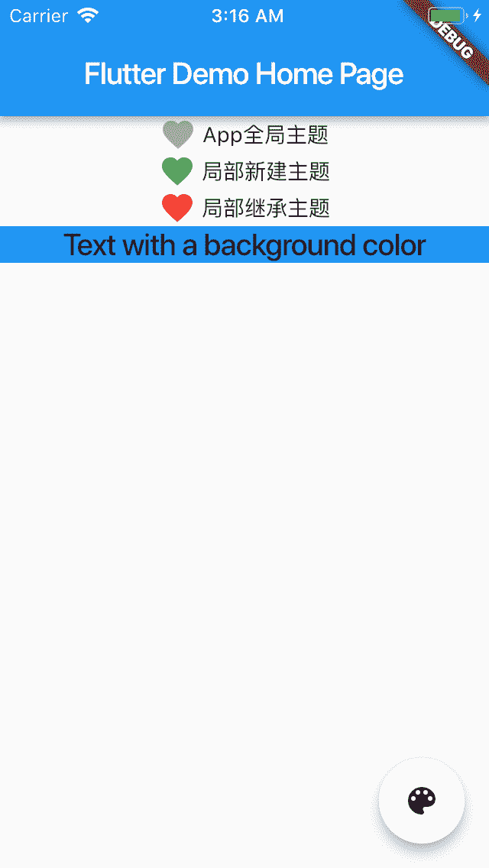Select the 局部继承主题 label

pos(266,208)
